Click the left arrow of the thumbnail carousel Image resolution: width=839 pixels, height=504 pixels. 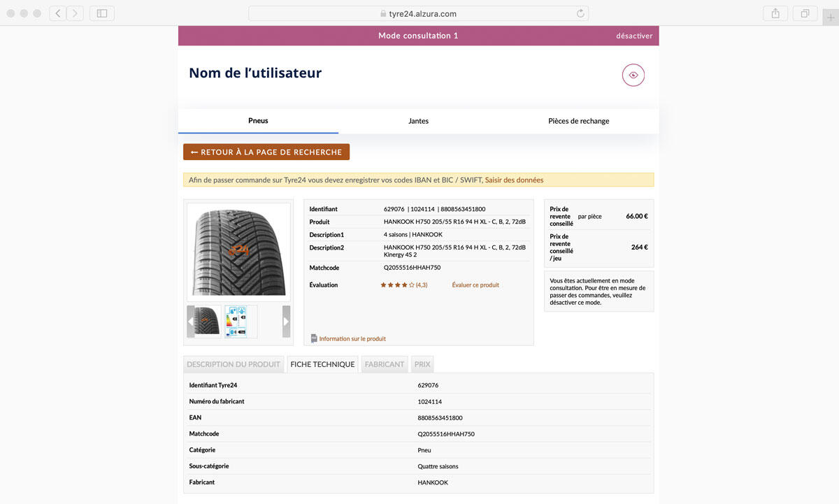pos(191,322)
